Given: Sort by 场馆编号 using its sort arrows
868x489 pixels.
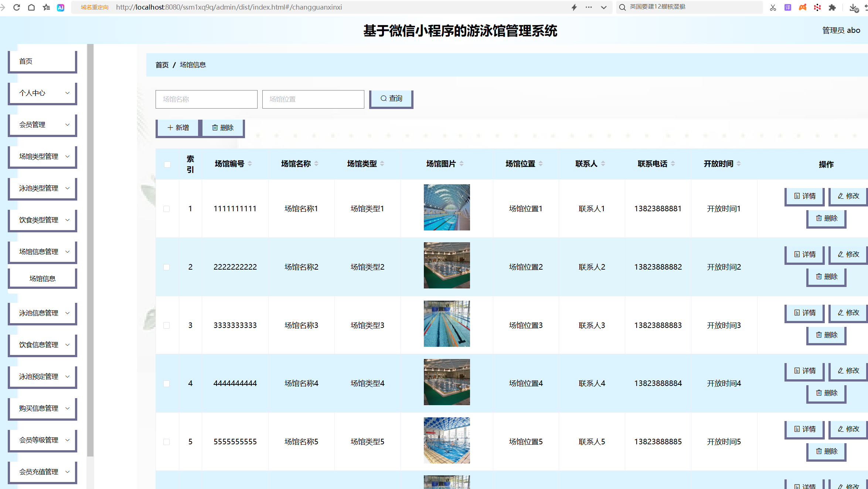Looking at the screenshot, I should (250, 163).
